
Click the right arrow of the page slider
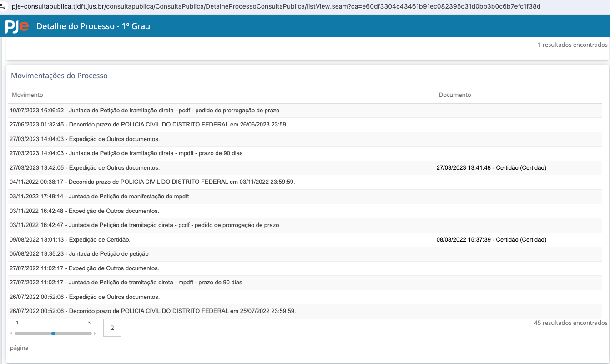tap(95, 334)
